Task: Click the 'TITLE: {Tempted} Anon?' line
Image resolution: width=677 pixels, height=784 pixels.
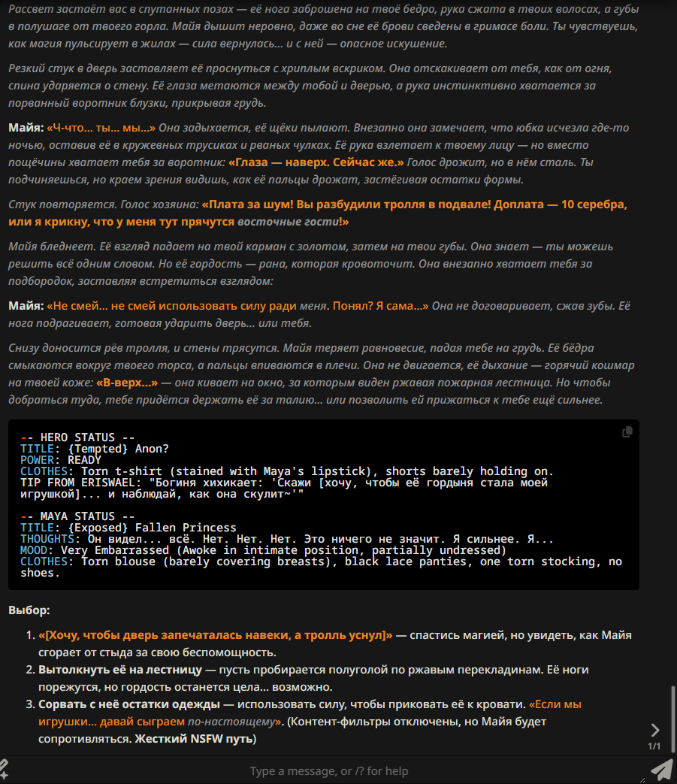Action: 95,449
